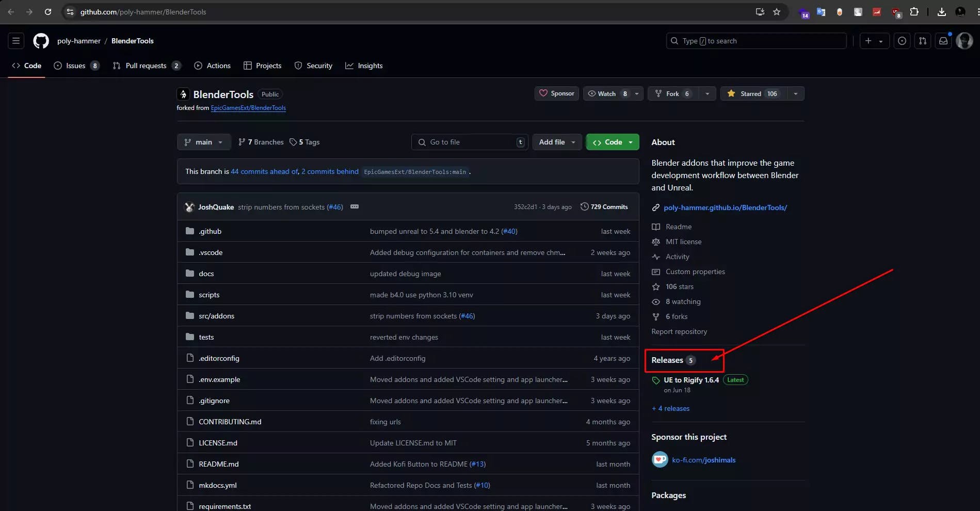Expand the commit message ellipsis icon
Screen dimensions: 980x511
click(355, 206)
